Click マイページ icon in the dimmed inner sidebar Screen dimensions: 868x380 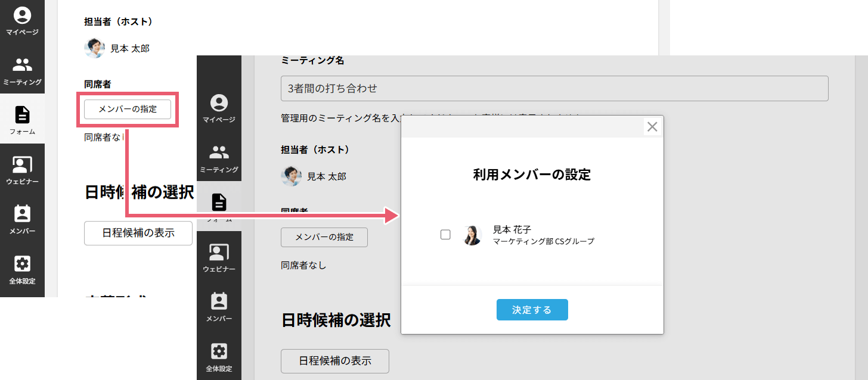(219, 108)
